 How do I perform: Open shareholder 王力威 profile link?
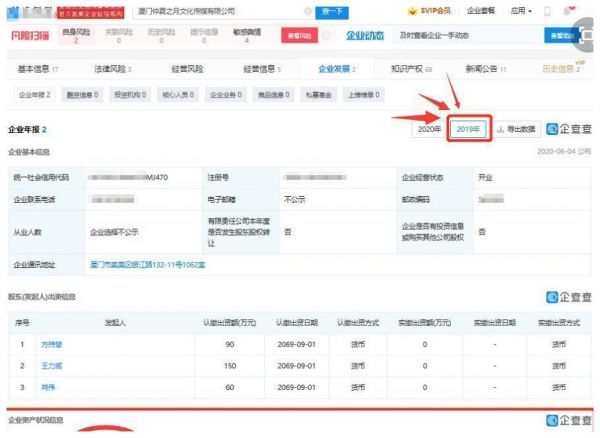click(52, 364)
